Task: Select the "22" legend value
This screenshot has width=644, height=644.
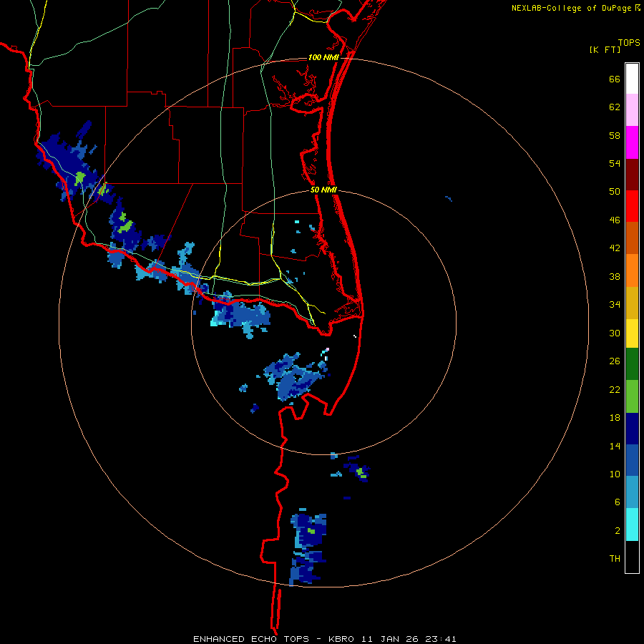Action: point(615,389)
